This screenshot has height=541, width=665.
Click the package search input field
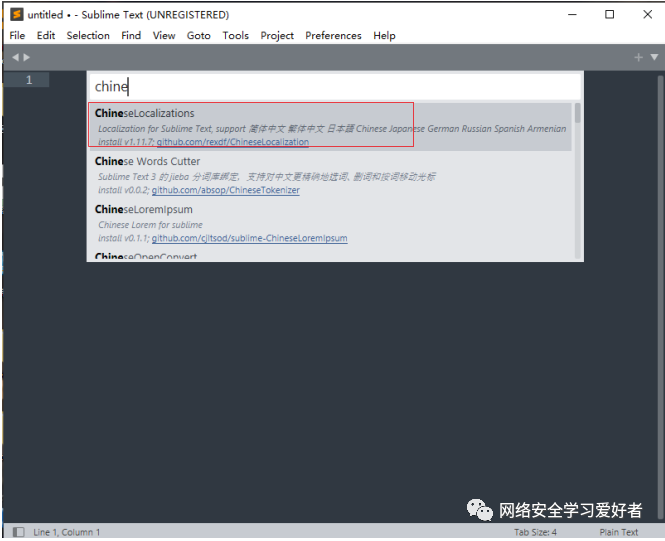point(335,86)
